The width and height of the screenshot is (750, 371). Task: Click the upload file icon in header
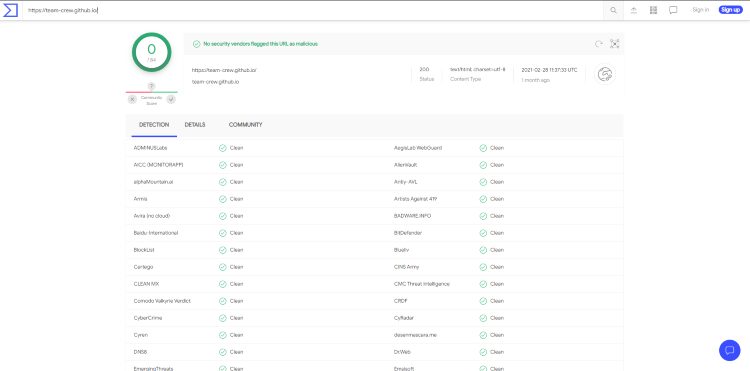pyautogui.click(x=634, y=10)
